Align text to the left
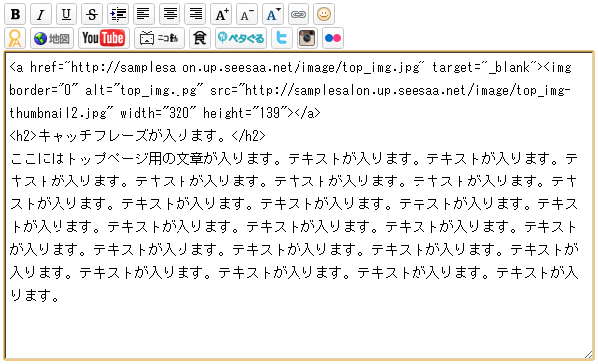Screen dimensions: 598x364 tap(144, 14)
